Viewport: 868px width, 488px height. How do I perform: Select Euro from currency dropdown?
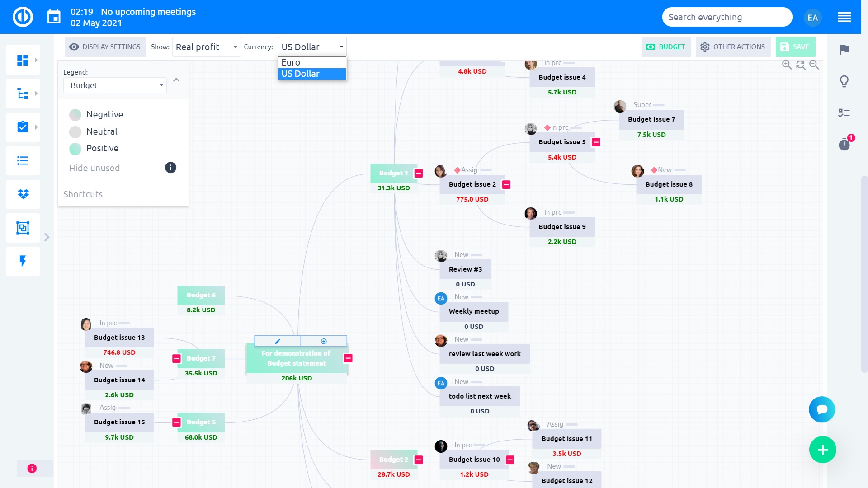pyautogui.click(x=312, y=62)
